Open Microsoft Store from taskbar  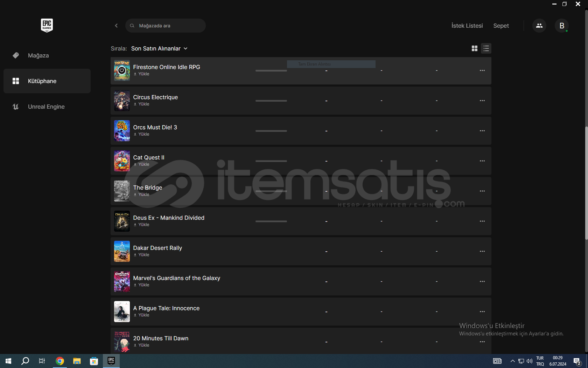pyautogui.click(x=94, y=361)
